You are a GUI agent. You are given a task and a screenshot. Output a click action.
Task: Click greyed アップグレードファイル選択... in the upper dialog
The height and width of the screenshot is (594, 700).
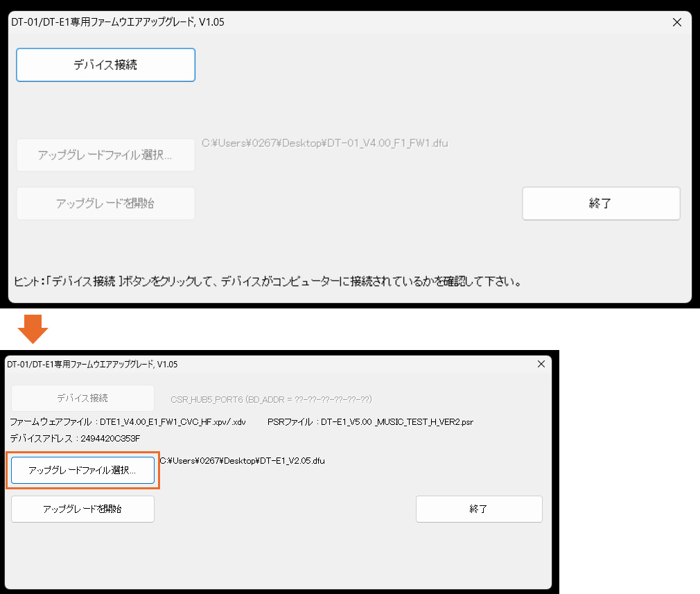click(x=105, y=155)
